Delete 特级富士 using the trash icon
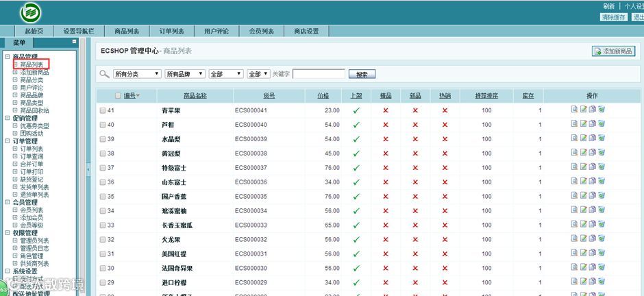 [602, 166]
